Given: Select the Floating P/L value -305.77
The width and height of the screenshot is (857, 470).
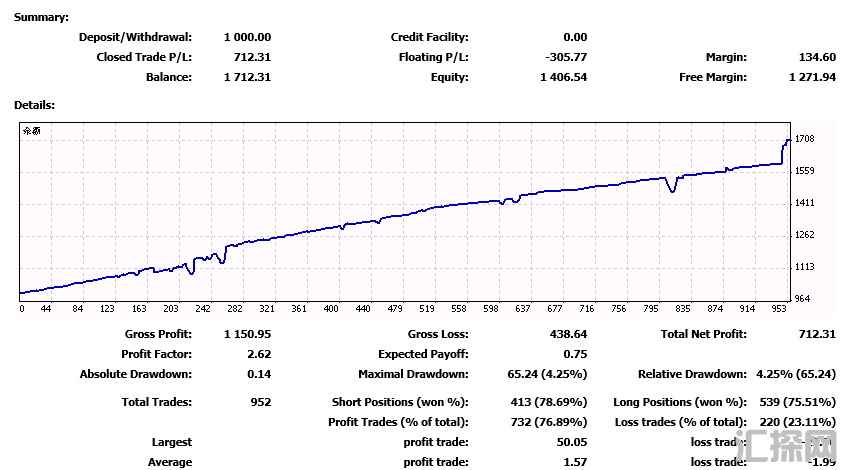Looking at the screenshot, I should click(x=566, y=57).
